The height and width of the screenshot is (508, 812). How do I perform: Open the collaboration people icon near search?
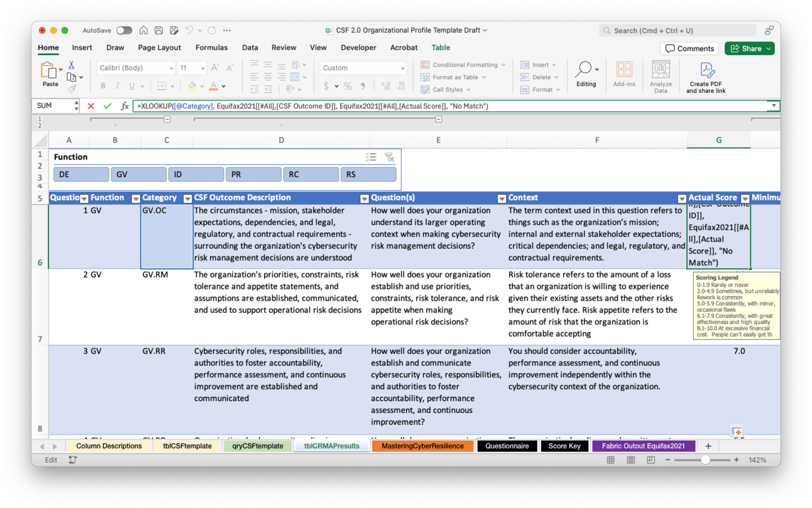pyautogui.click(x=769, y=30)
